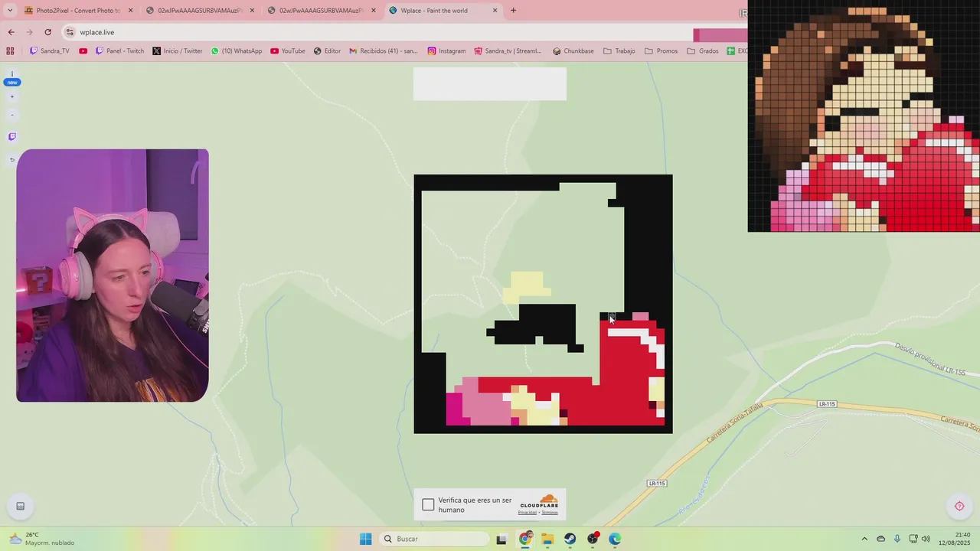Open the Panel - Twitch bookmark
The height and width of the screenshot is (551, 980).
point(119,51)
